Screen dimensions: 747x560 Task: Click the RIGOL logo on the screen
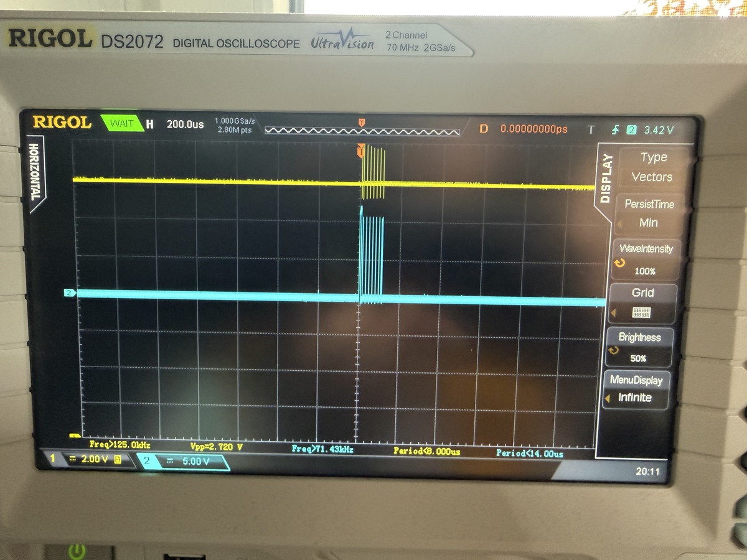pyautogui.click(x=62, y=121)
